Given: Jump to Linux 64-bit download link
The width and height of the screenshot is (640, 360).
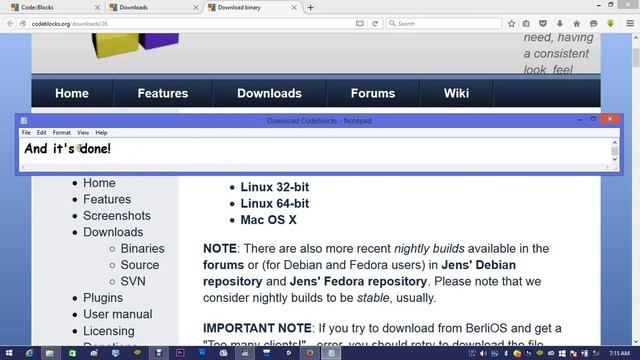Looking at the screenshot, I should click(x=275, y=203).
